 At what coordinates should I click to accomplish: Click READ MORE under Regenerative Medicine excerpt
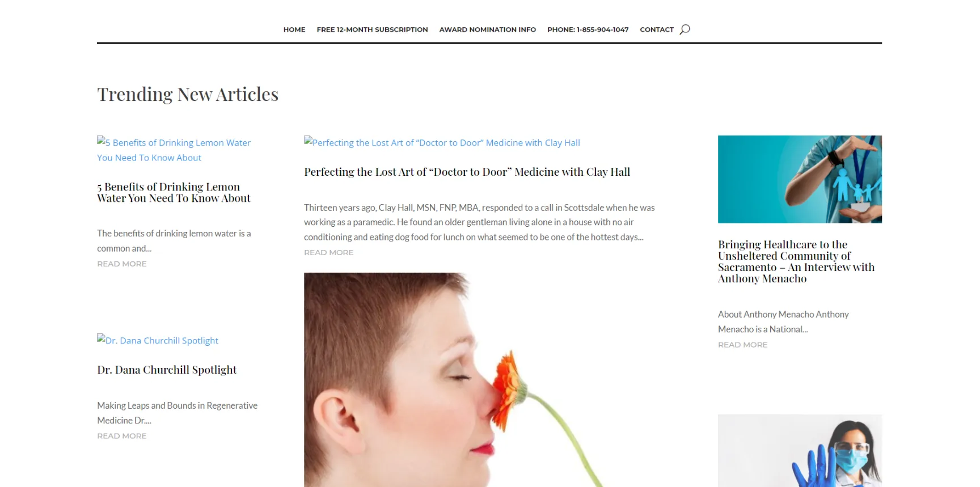pos(122,436)
